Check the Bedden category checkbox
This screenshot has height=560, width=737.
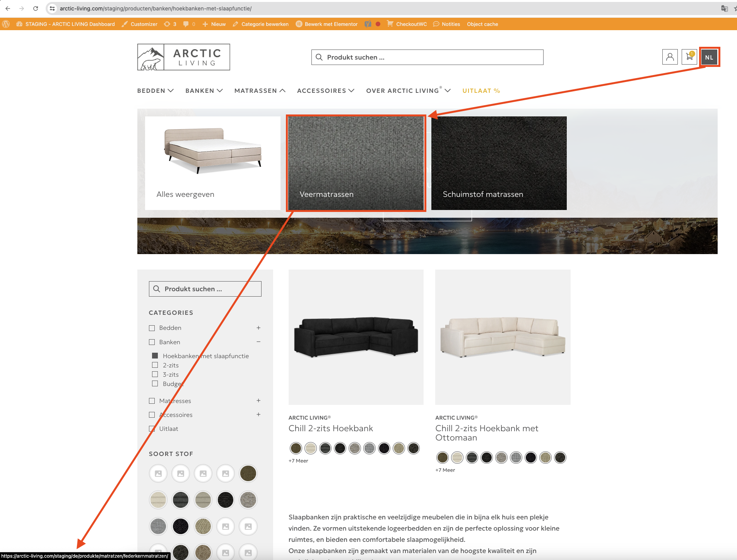(x=152, y=328)
